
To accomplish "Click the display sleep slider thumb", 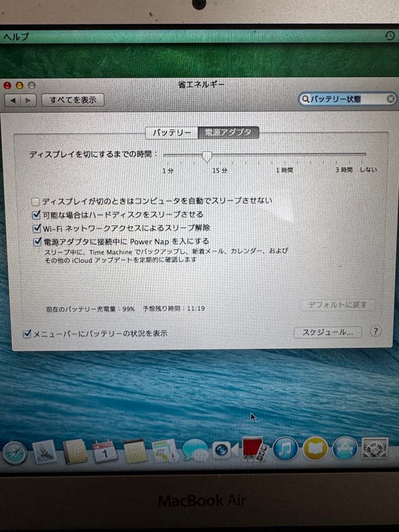I will (207, 157).
